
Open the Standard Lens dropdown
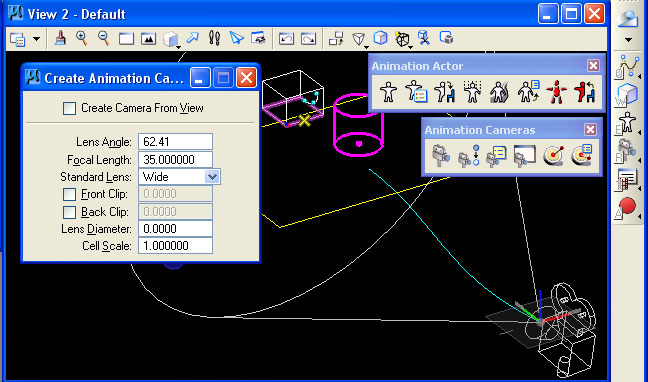(212, 177)
